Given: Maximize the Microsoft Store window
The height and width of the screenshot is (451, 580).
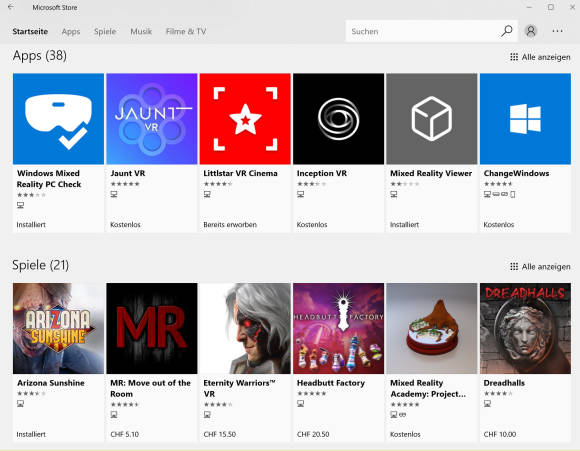Looking at the screenshot, I should click(x=551, y=7).
